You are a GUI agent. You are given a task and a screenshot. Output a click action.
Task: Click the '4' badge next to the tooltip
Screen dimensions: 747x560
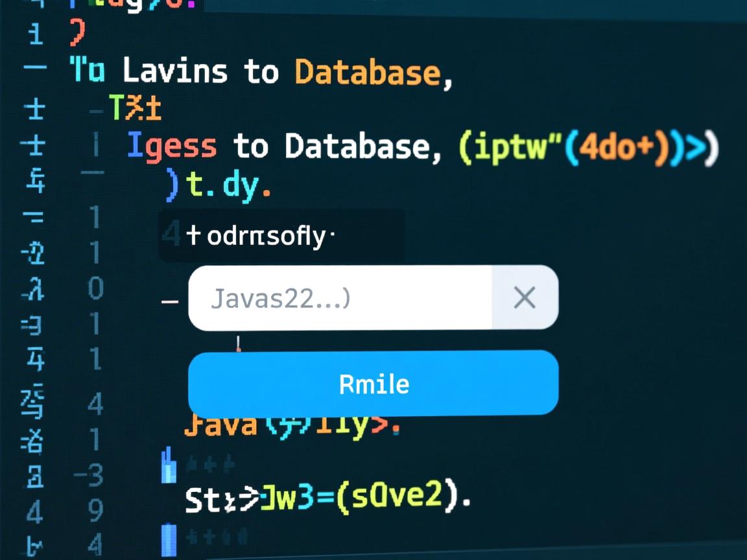coord(172,234)
